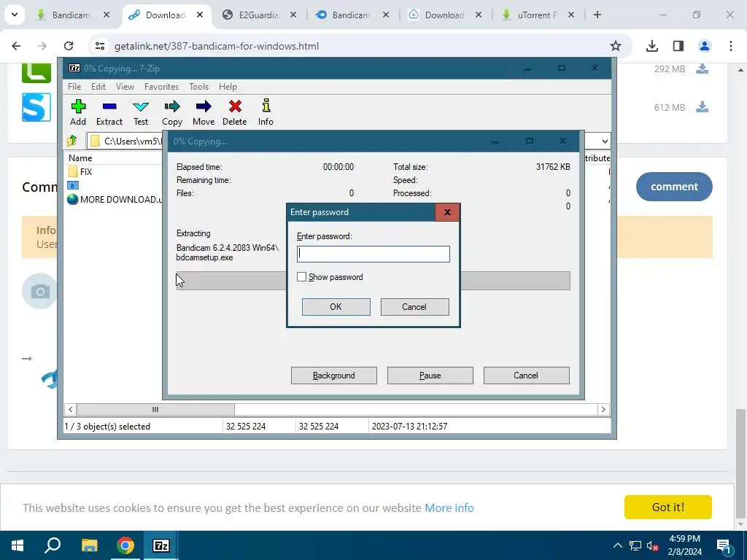Click the Chrome taskbar icon
This screenshot has height=560, width=747.
click(x=125, y=545)
